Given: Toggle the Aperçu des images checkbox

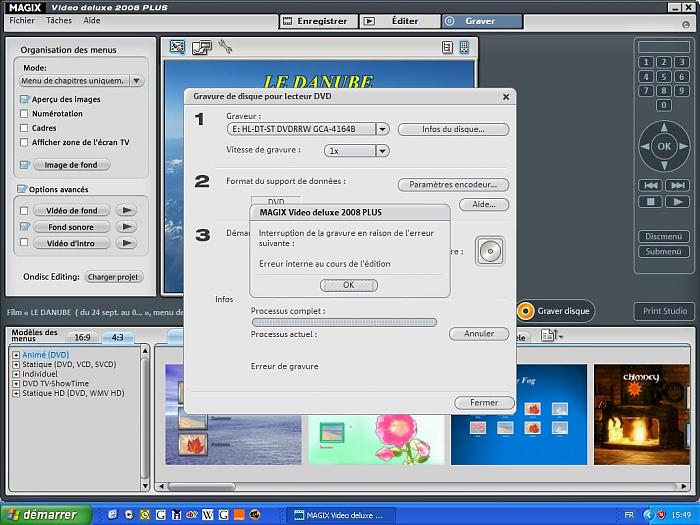Looking at the screenshot, I should click(25, 99).
